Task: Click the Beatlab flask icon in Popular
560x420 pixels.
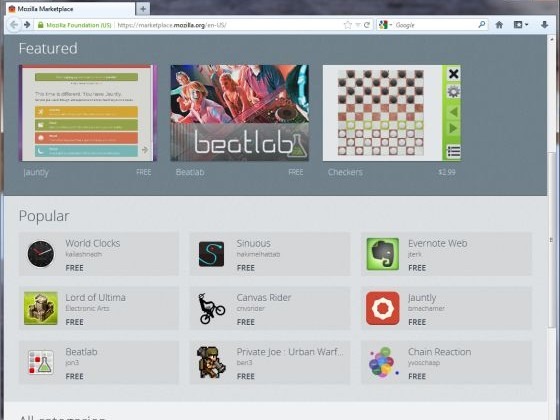Action: (41, 362)
